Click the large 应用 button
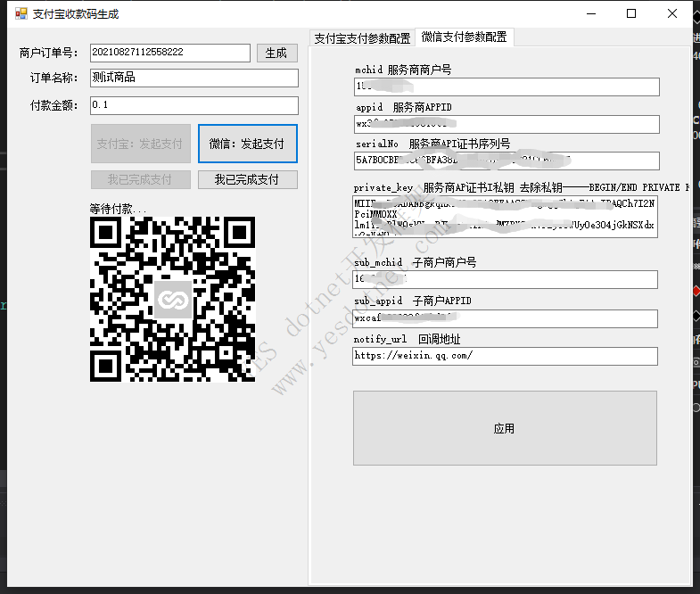The image size is (700, 594). (505, 428)
